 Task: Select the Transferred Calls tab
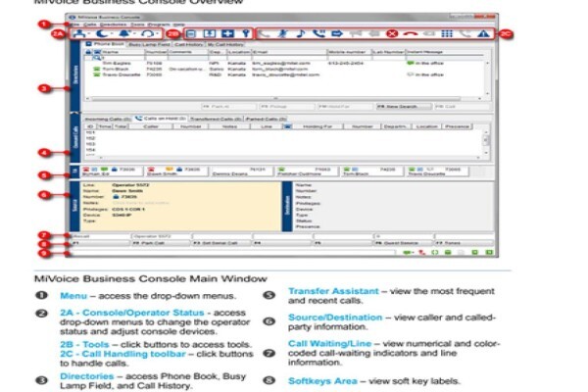(x=216, y=119)
